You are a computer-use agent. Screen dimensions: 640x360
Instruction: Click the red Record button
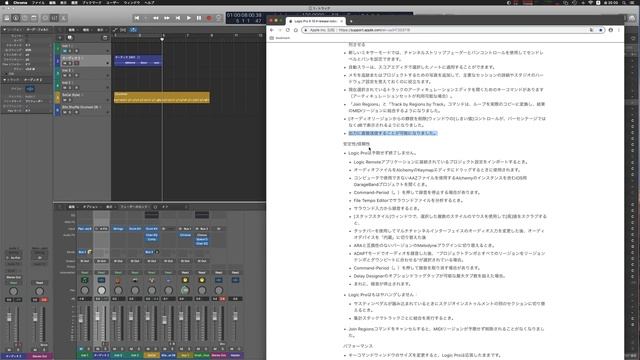click(x=209, y=18)
